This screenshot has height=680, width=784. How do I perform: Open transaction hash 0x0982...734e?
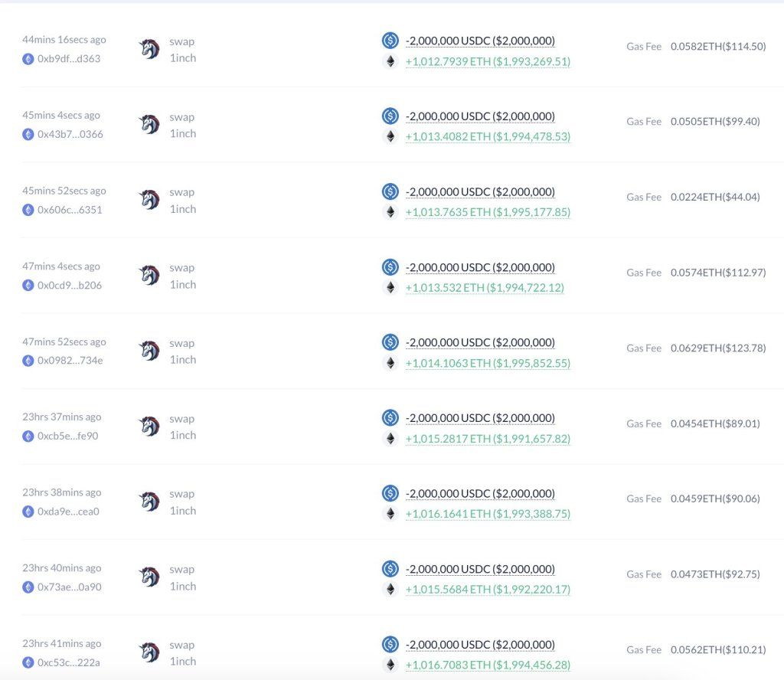[x=70, y=360]
